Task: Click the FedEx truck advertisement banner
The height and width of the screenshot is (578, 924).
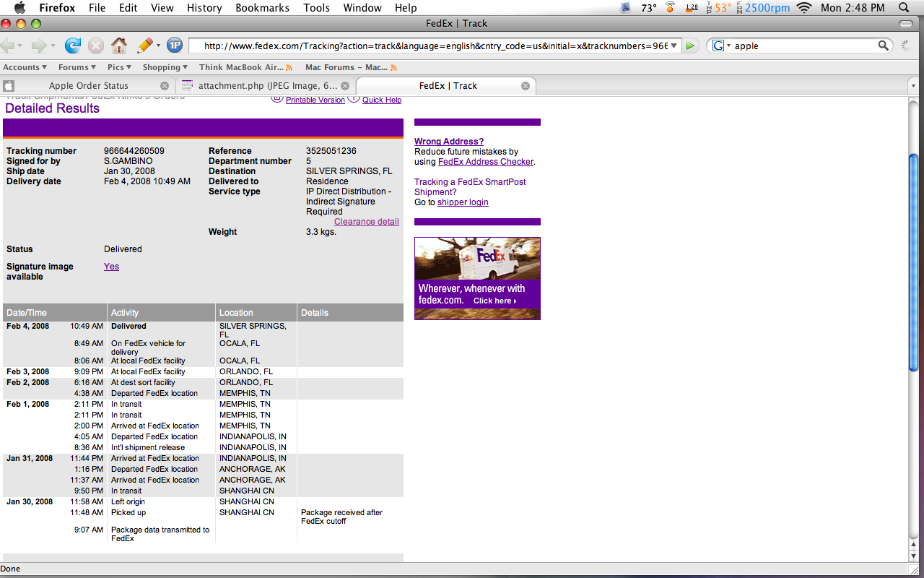Action: click(x=477, y=278)
